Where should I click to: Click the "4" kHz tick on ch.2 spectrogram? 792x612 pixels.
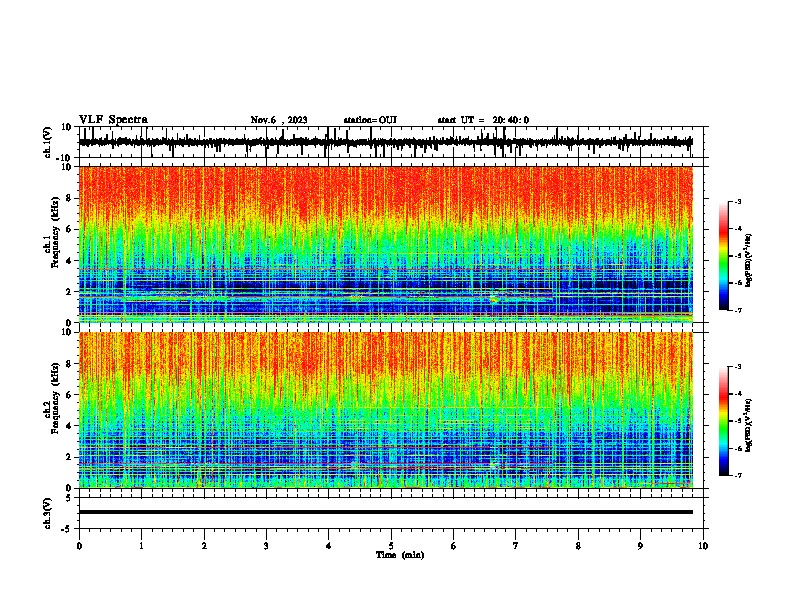pyautogui.click(x=69, y=426)
